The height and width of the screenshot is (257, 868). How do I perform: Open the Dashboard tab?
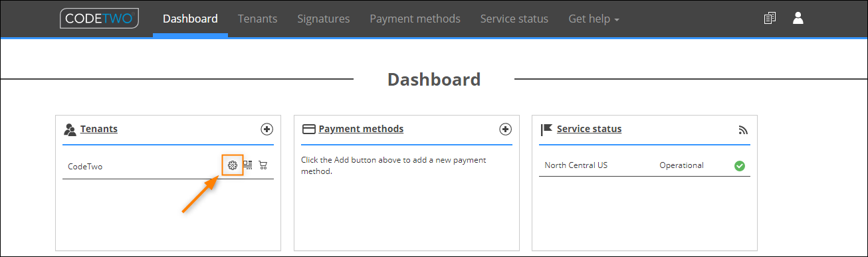[190, 19]
